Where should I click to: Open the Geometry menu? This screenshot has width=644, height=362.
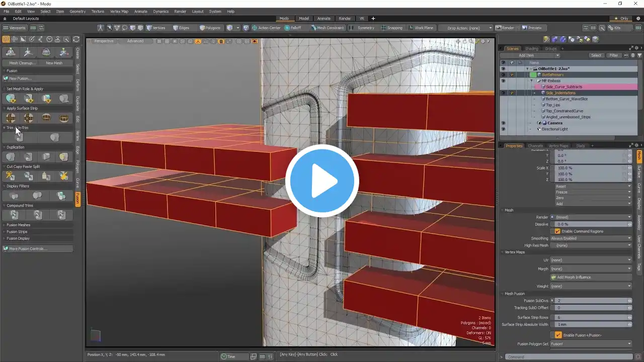pos(77,11)
